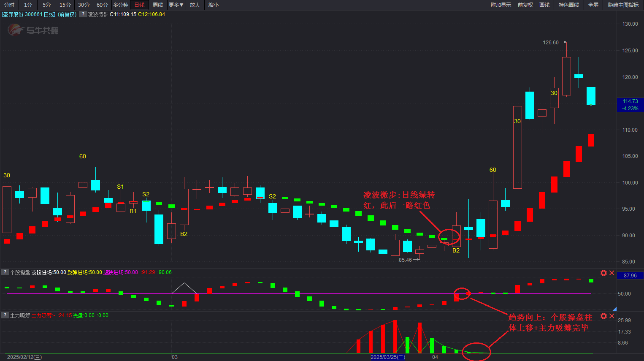Click the blue corner triangle below 50.00
Screen dimensions: 644x361
tap(614, 309)
